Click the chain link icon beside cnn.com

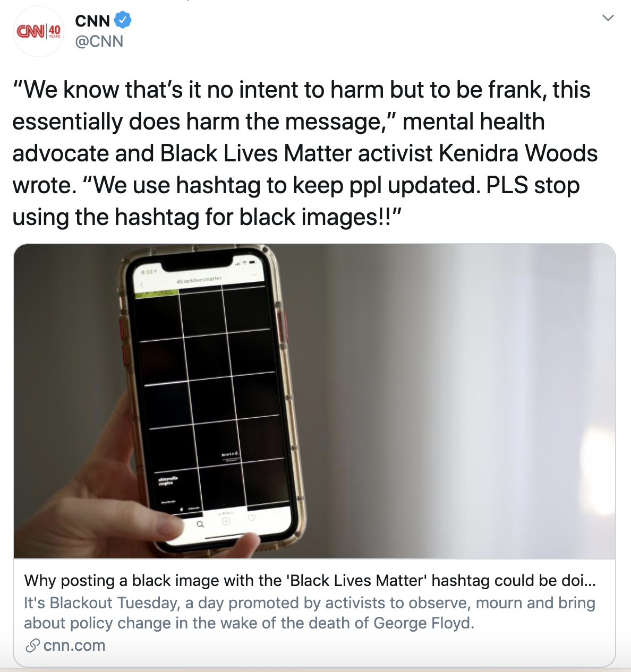click(32, 646)
